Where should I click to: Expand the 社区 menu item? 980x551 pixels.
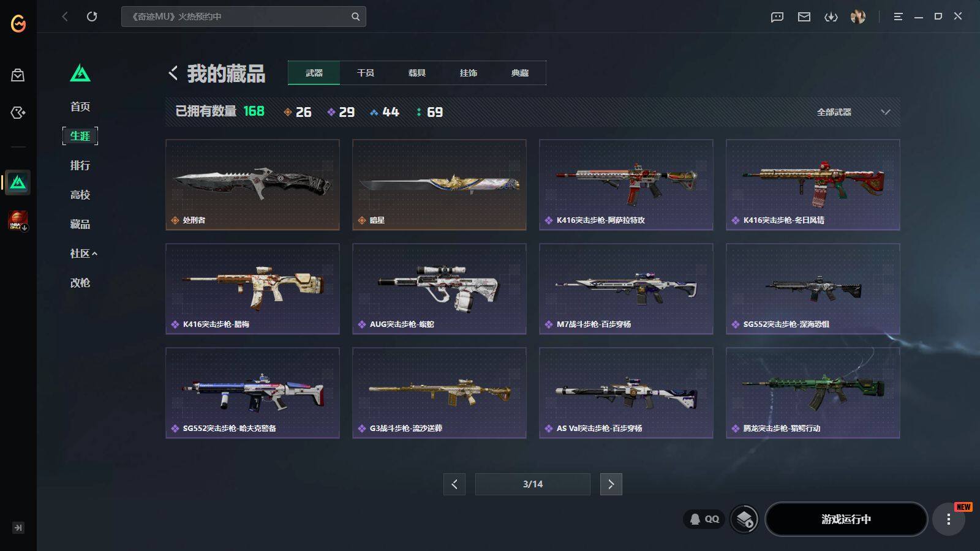pyautogui.click(x=83, y=253)
